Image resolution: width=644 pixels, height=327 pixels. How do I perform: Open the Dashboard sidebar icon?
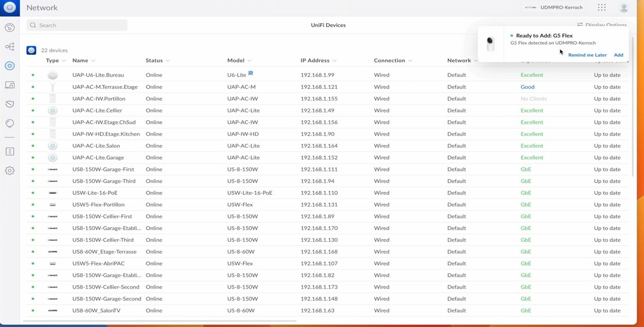(x=10, y=28)
